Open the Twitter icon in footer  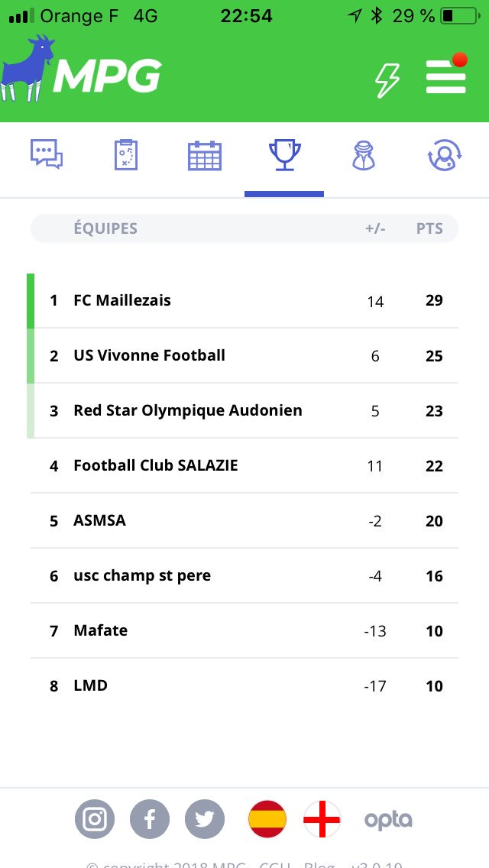point(205,819)
